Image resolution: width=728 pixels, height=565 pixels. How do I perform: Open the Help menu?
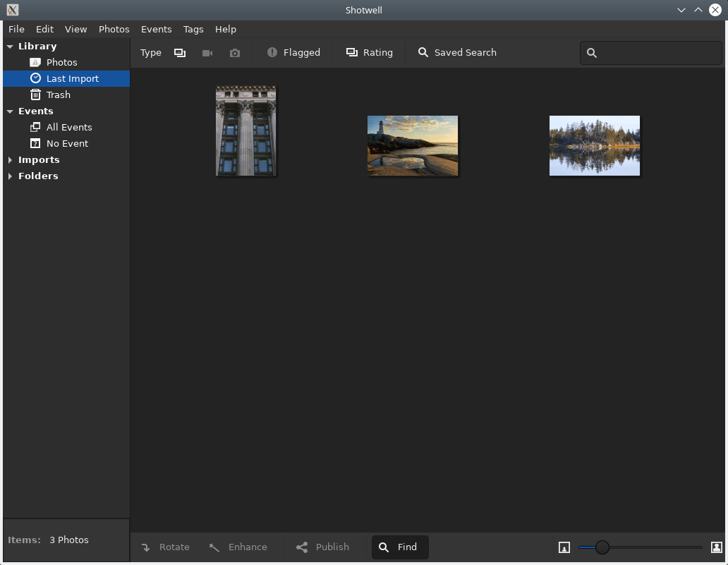pyautogui.click(x=225, y=29)
